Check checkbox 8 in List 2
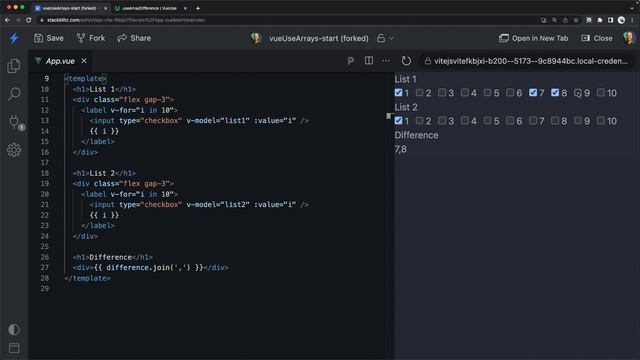This screenshot has height=360, width=640. pyautogui.click(x=555, y=120)
